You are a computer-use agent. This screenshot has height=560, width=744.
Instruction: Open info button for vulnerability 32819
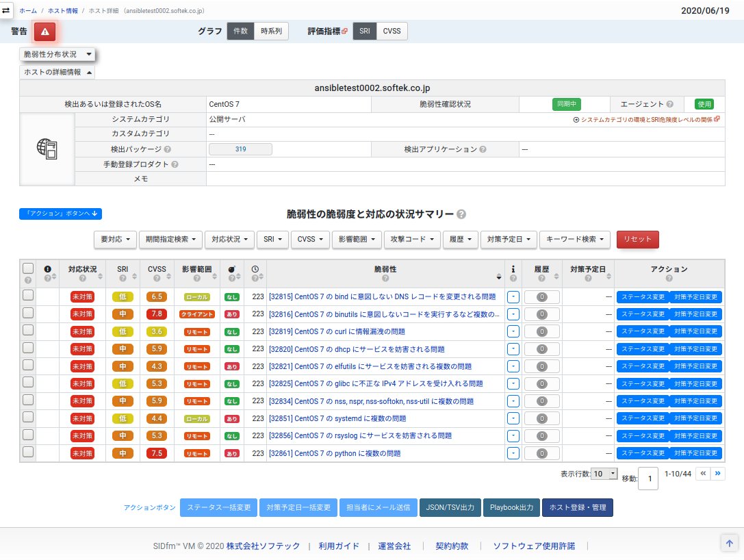point(513,332)
